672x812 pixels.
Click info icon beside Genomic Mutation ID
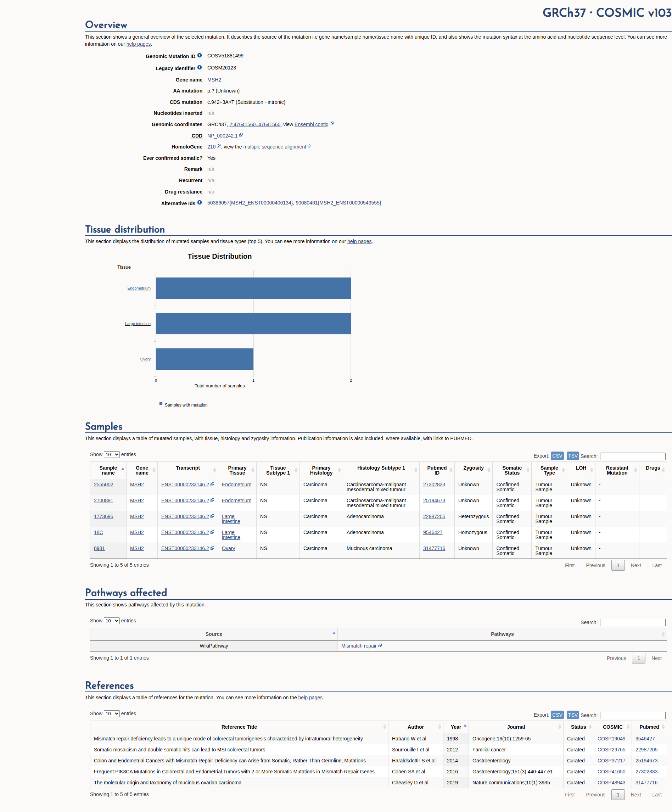coord(200,56)
